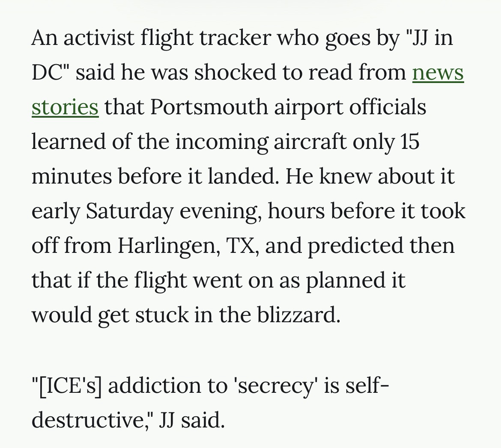Click the word "predicted" in the paragraph
The width and height of the screenshot is (501, 448).
(x=356, y=246)
